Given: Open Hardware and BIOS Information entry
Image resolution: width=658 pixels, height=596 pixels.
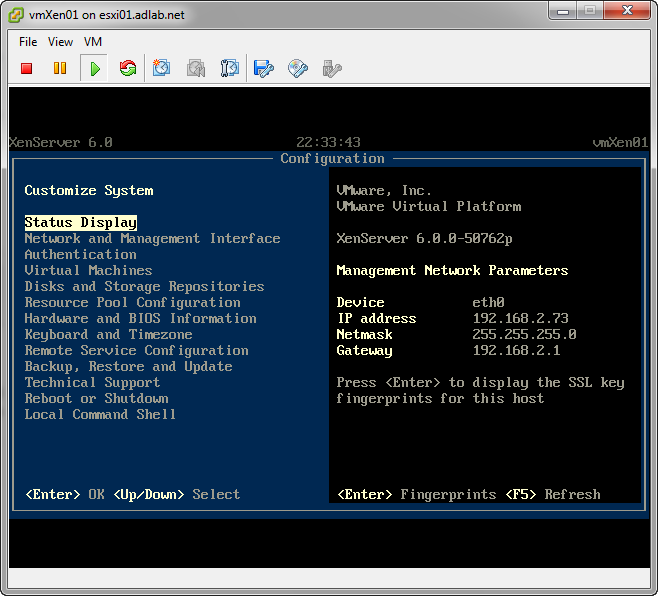Looking at the screenshot, I should tap(141, 318).
